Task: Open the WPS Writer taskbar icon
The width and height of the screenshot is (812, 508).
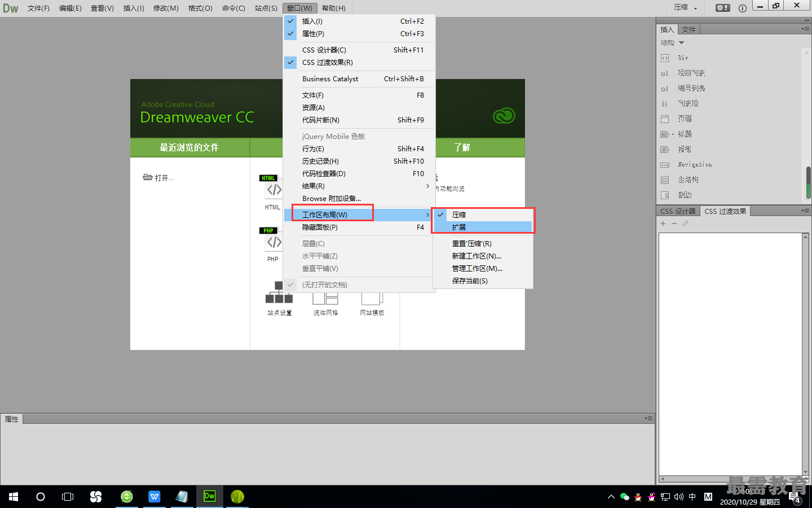Action: (x=154, y=497)
